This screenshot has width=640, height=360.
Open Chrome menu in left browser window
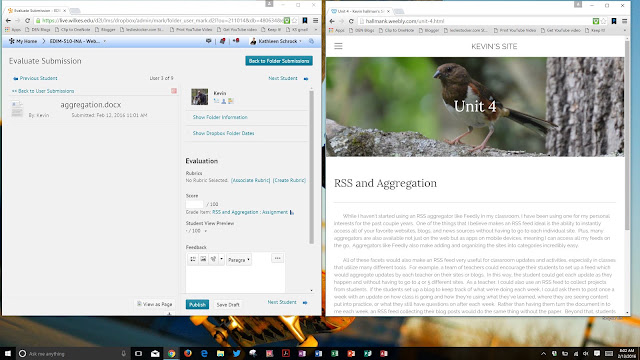315,20
